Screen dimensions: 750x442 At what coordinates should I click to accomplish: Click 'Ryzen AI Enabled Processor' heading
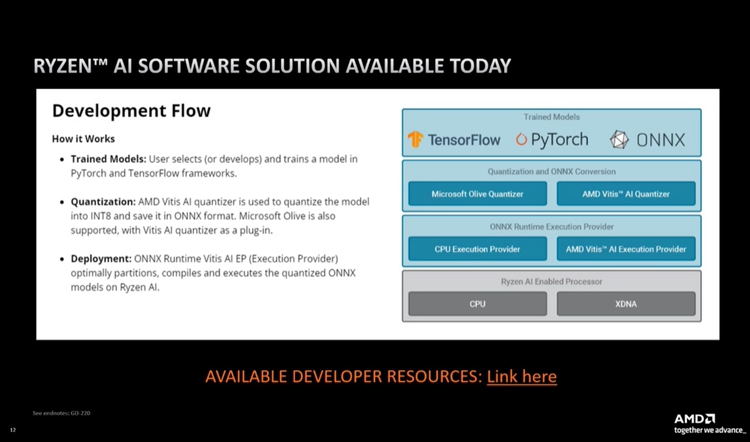point(551,281)
